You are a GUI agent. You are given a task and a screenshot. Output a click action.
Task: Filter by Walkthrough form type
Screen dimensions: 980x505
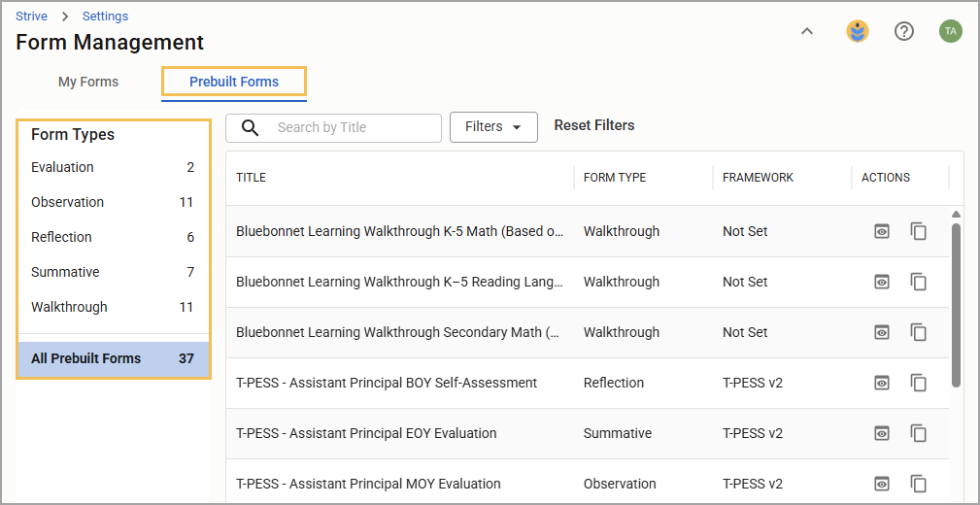(x=113, y=308)
